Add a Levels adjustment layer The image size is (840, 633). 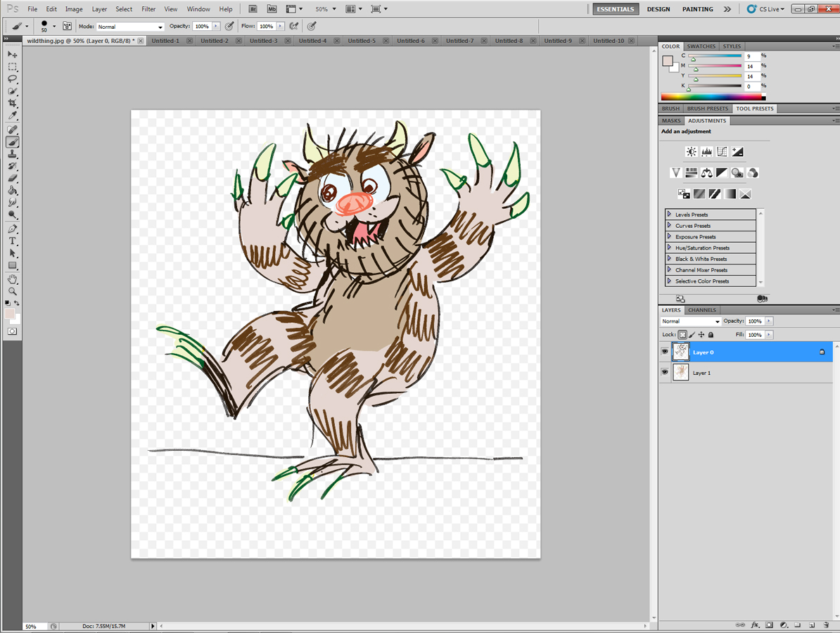(706, 151)
